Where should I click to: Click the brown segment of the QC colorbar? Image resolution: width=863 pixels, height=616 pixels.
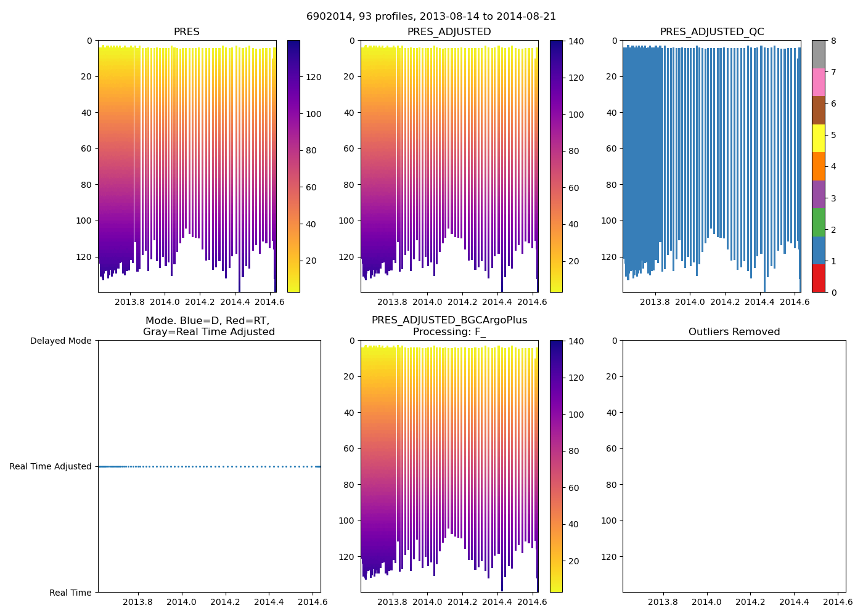click(x=818, y=110)
